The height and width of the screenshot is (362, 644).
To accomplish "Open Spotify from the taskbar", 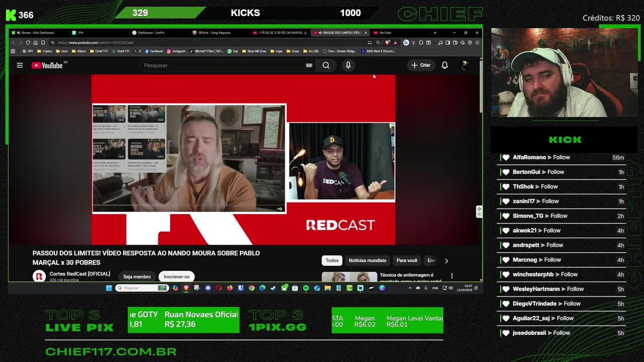I will pos(306,288).
